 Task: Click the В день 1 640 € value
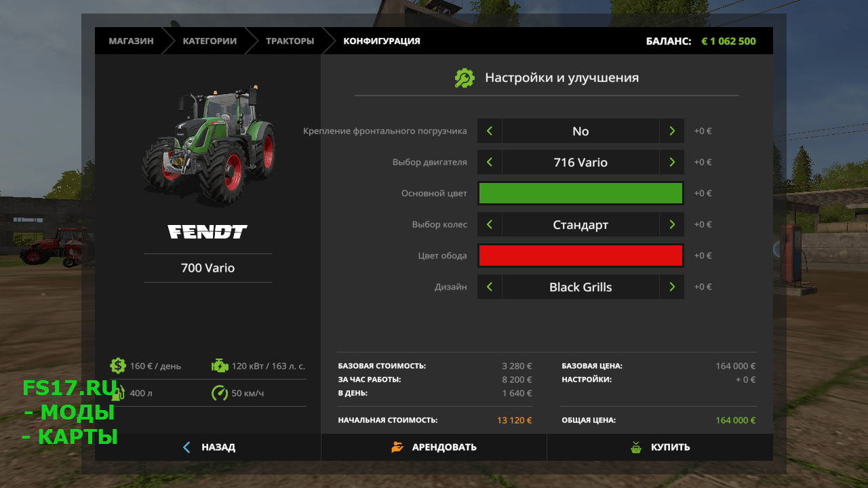(x=517, y=393)
